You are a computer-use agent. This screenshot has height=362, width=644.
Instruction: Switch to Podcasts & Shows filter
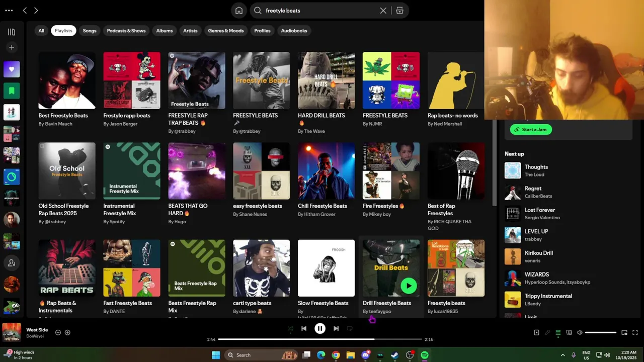tap(126, 31)
